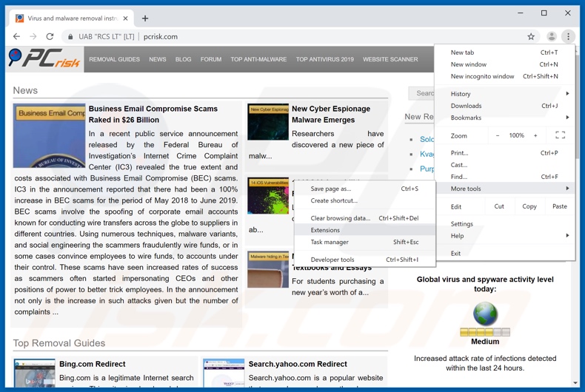Open Developer tools from submenu
This screenshot has width=585, height=392.
[364, 260]
